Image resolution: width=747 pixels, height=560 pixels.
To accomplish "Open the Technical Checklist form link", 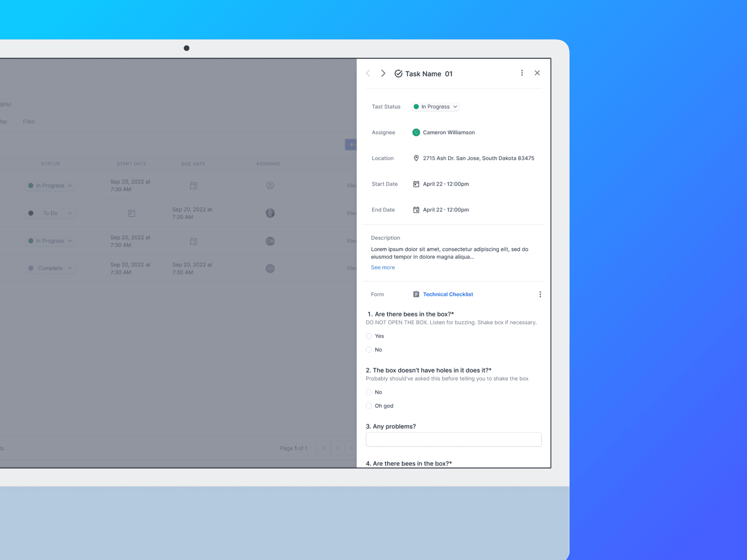I will [448, 294].
